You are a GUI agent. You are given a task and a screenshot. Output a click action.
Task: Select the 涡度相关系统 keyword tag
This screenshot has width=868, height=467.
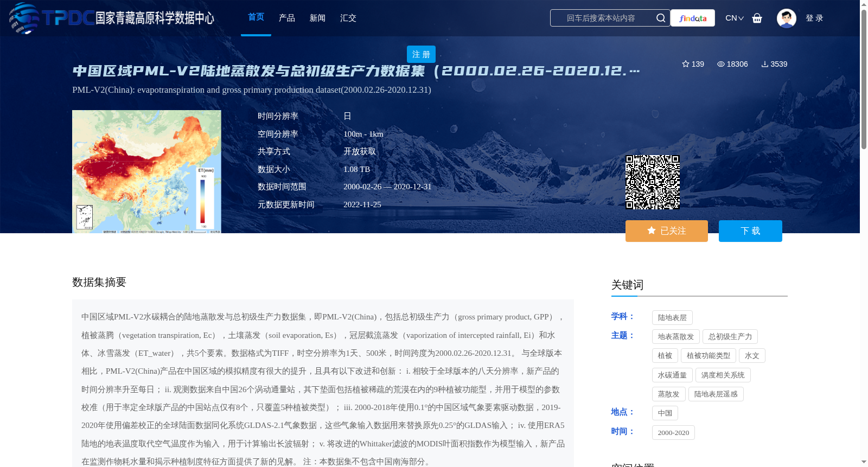pyautogui.click(x=723, y=375)
